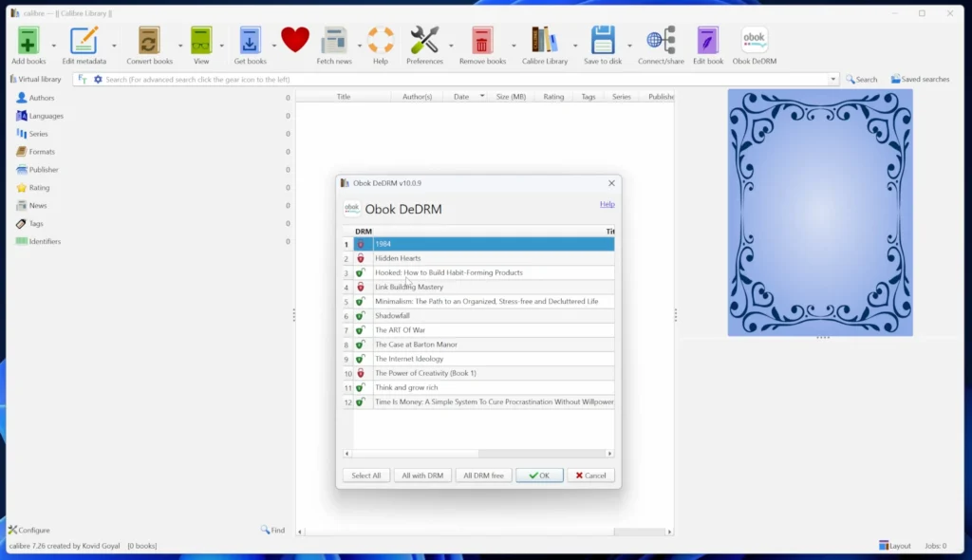Open the Edit metadata tool
This screenshot has height=560, width=972.
click(84, 41)
